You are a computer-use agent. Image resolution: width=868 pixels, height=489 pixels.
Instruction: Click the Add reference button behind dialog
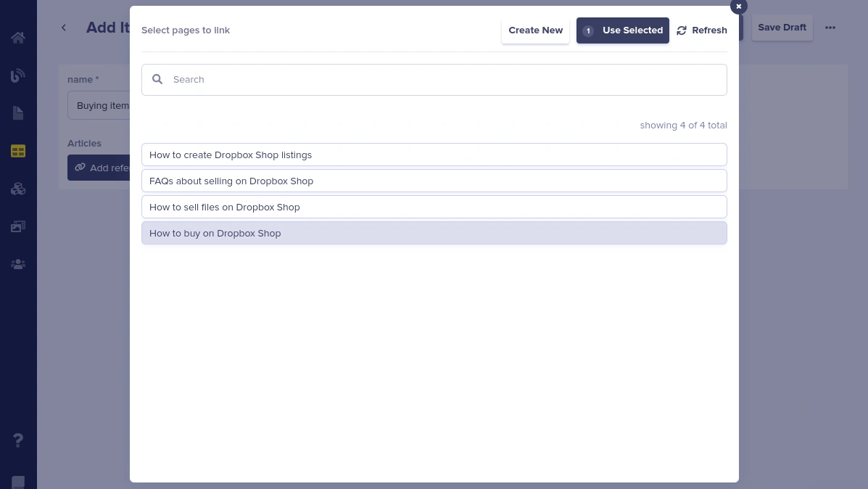[99, 168]
